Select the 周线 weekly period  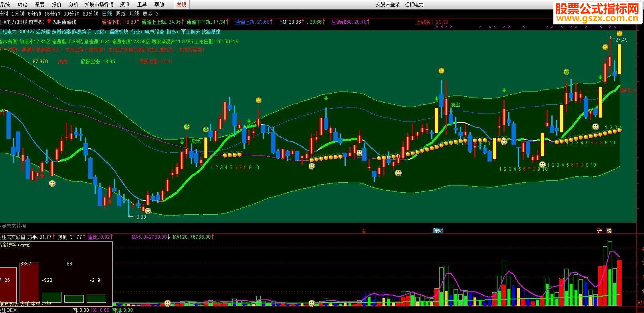point(121,14)
